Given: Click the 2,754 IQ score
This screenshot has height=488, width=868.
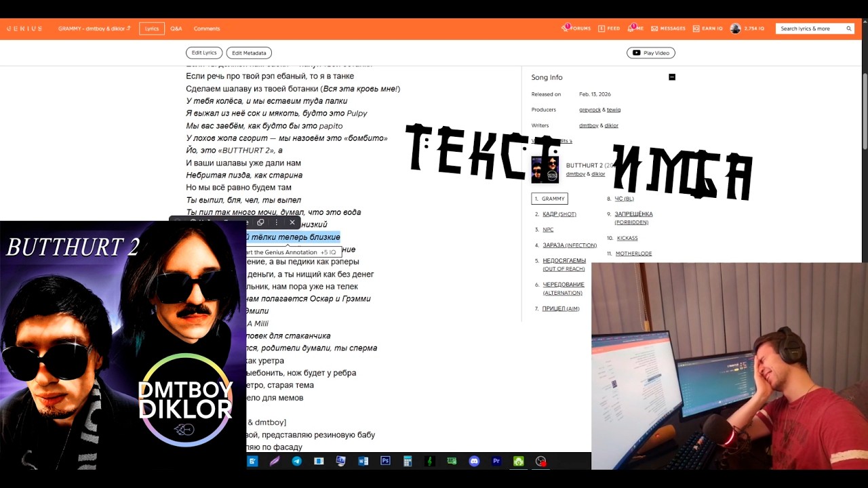Looking at the screenshot, I should point(754,28).
